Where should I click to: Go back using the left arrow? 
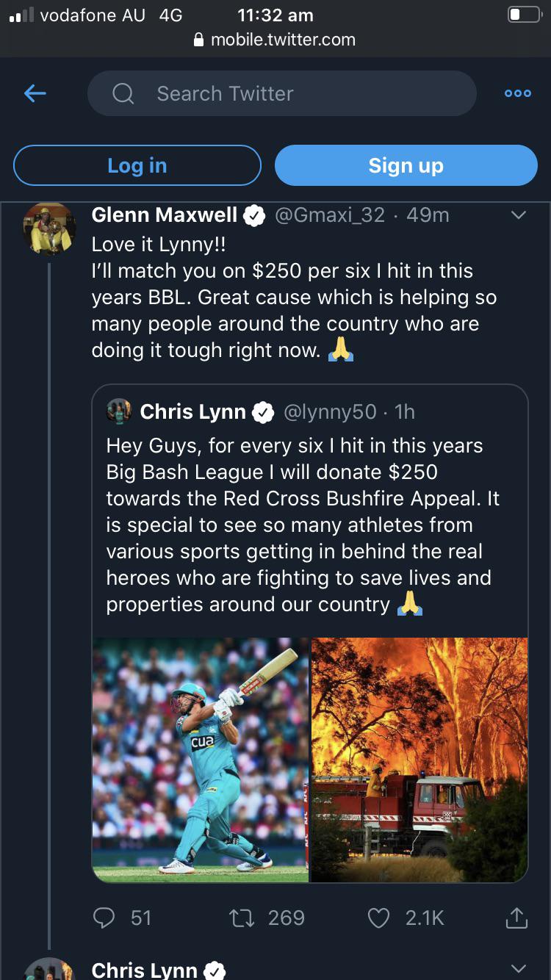[x=35, y=93]
